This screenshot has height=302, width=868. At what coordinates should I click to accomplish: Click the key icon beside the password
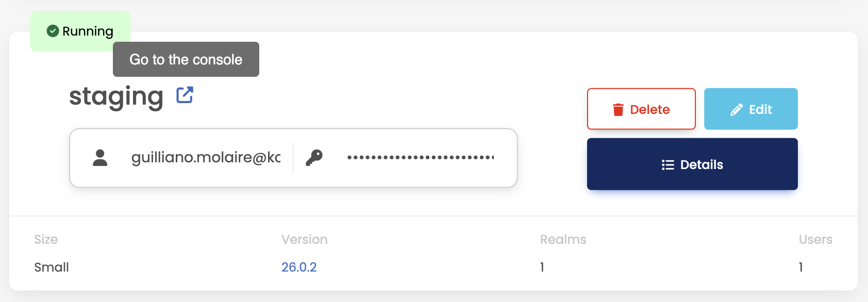point(314,158)
